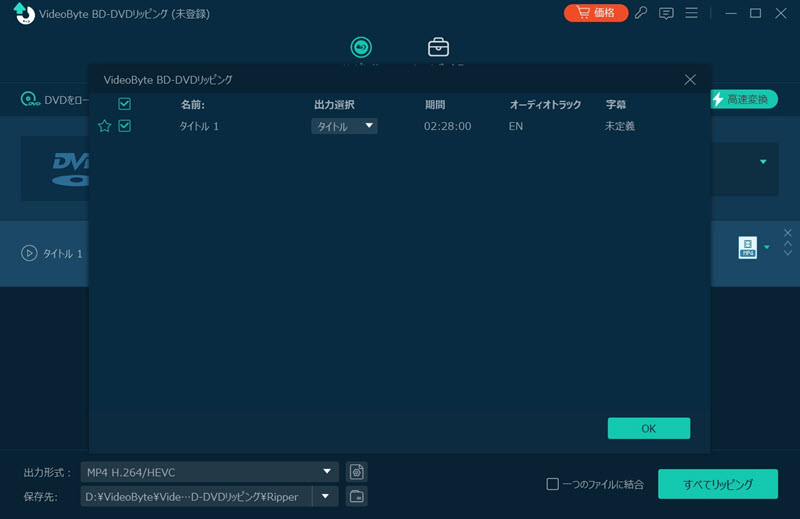This screenshot has height=519, width=800.
Task: Enable 一つのファイルに結合 checkbox
Action: click(x=552, y=484)
